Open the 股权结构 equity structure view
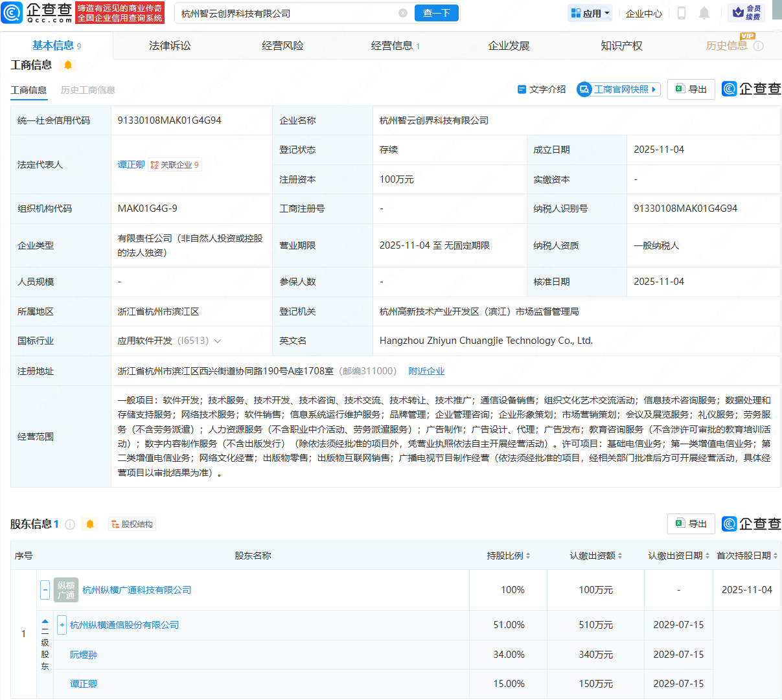The width and height of the screenshot is (782, 700). click(x=132, y=524)
